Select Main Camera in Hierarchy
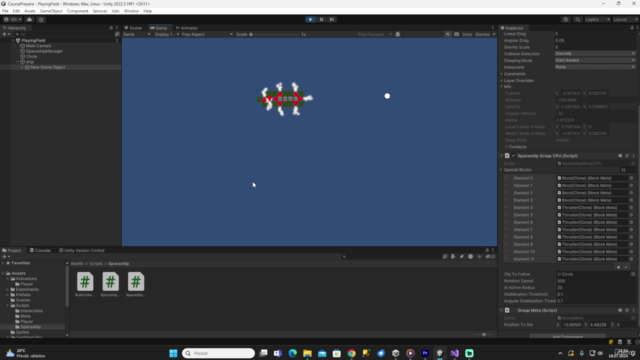Viewport: 640px width, 360px height. click(38, 46)
